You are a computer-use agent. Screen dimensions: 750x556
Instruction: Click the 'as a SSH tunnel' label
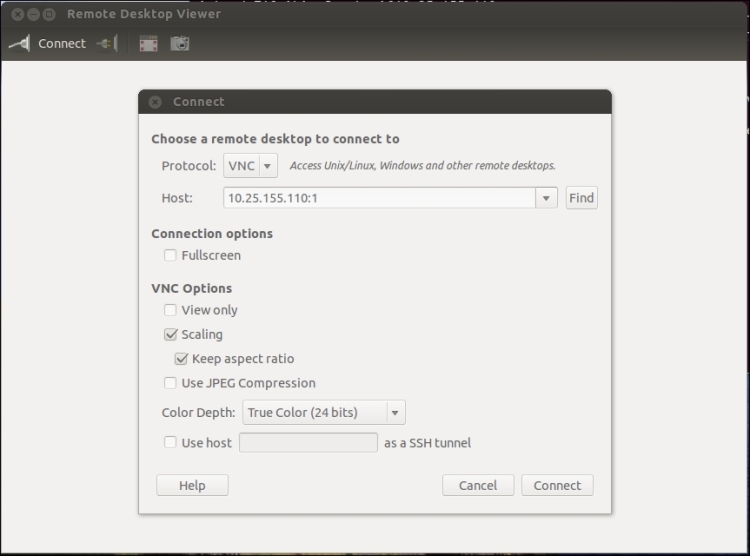click(x=427, y=443)
